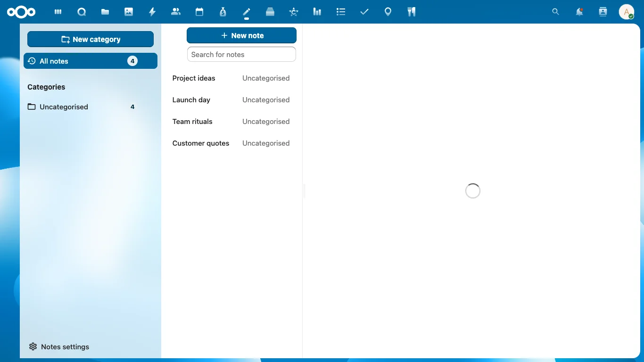Open the Talk app
The height and width of the screenshot is (362, 644).
pos(82,12)
